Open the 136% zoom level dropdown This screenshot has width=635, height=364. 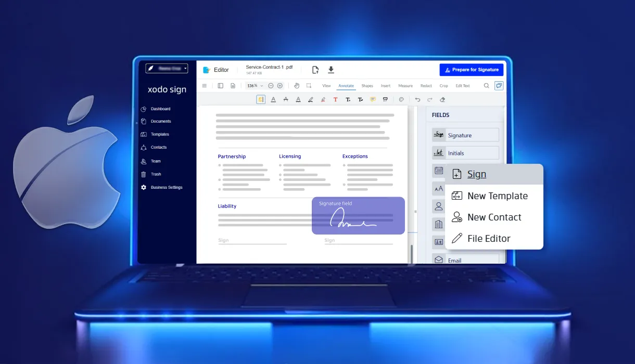point(255,86)
